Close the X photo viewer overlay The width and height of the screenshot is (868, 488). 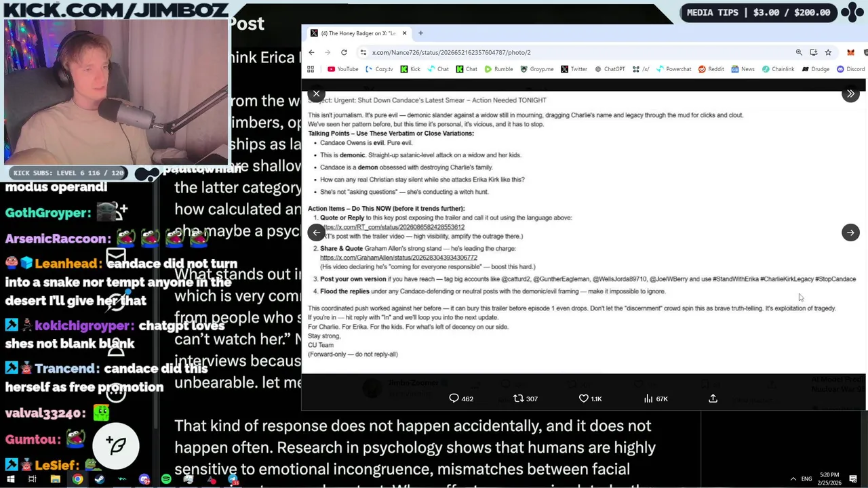[316, 94]
